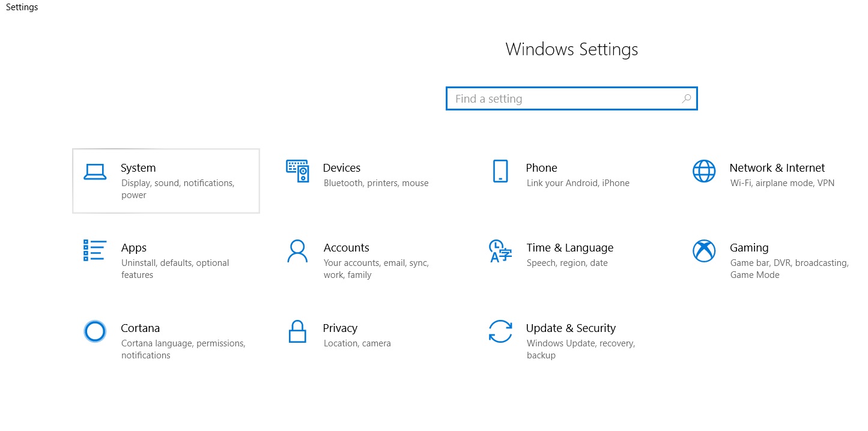868x431 pixels.
Task: Click the Windows Settings heading
Action: pyautogui.click(x=572, y=49)
